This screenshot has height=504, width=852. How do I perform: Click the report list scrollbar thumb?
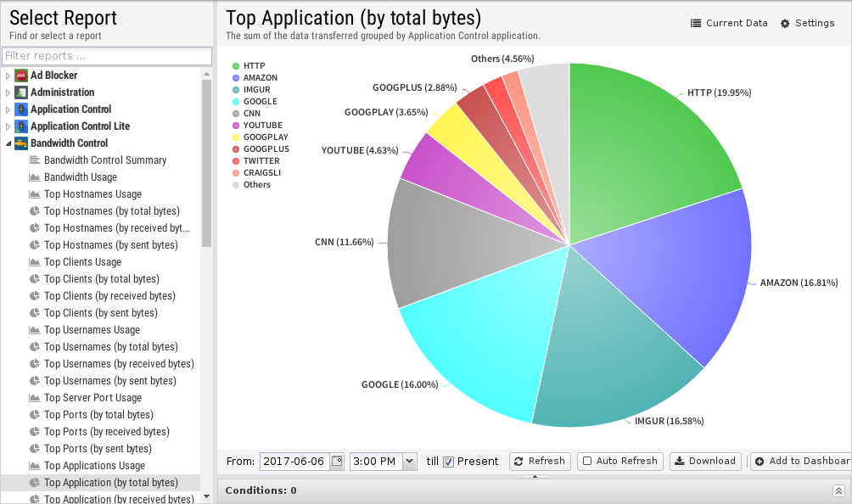coord(206,163)
